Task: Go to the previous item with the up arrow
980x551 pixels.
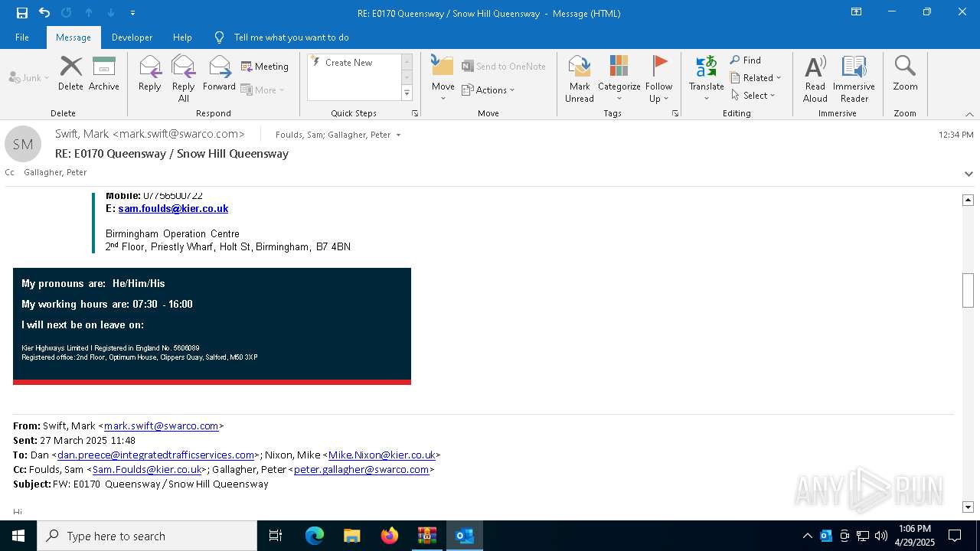Action: coord(89,13)
